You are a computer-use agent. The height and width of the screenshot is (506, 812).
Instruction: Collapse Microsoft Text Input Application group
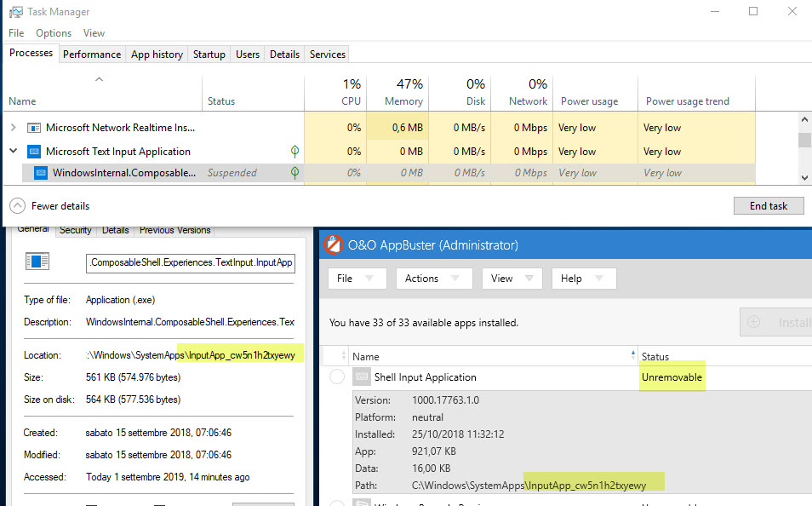click(14, 151)
